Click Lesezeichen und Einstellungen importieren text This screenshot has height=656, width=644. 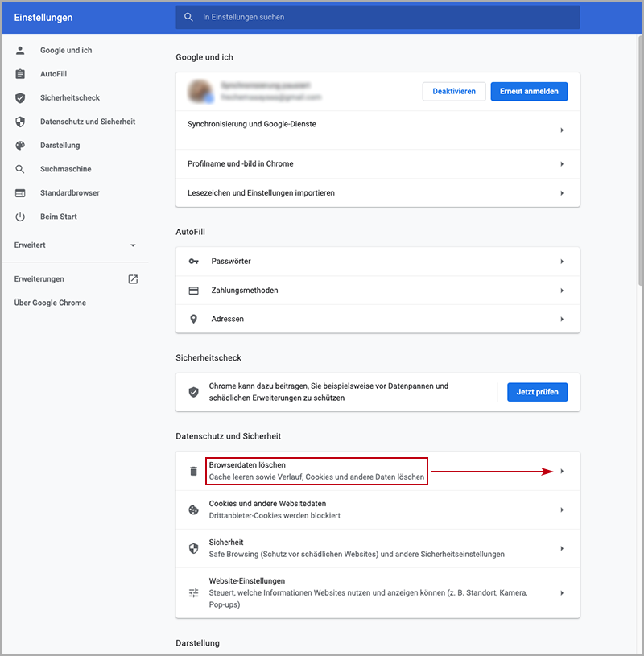[261, 193]
